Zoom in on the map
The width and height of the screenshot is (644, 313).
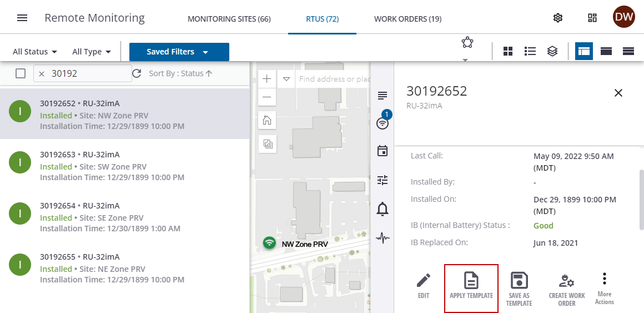267,79
